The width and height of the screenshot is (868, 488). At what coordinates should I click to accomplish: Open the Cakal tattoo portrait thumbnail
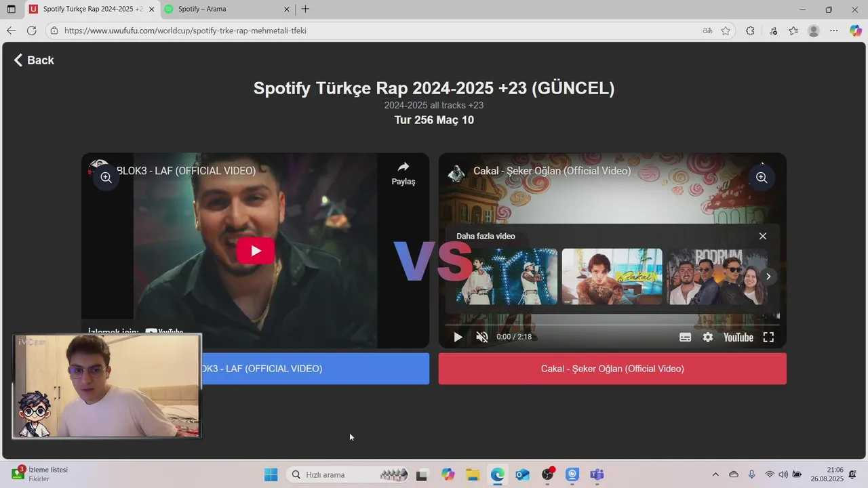click(612, 277)
